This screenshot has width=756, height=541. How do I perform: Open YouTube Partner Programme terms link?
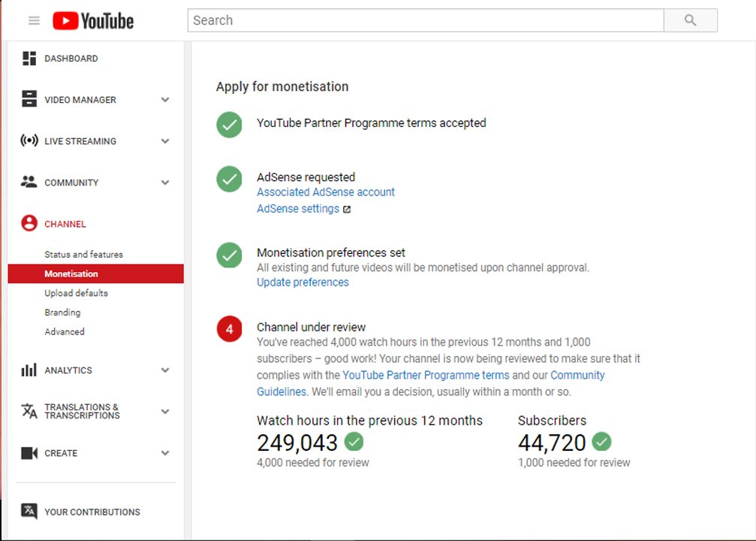(425, 375)
